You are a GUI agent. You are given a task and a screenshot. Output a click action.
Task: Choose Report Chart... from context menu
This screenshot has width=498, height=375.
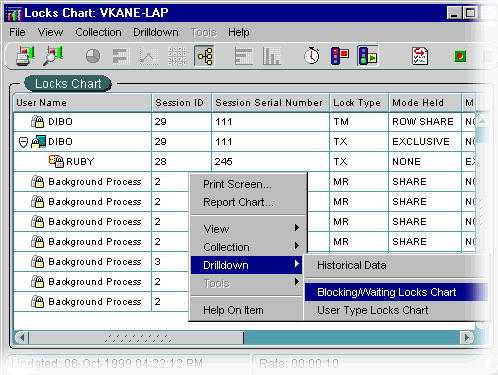(x=248, y=202)
